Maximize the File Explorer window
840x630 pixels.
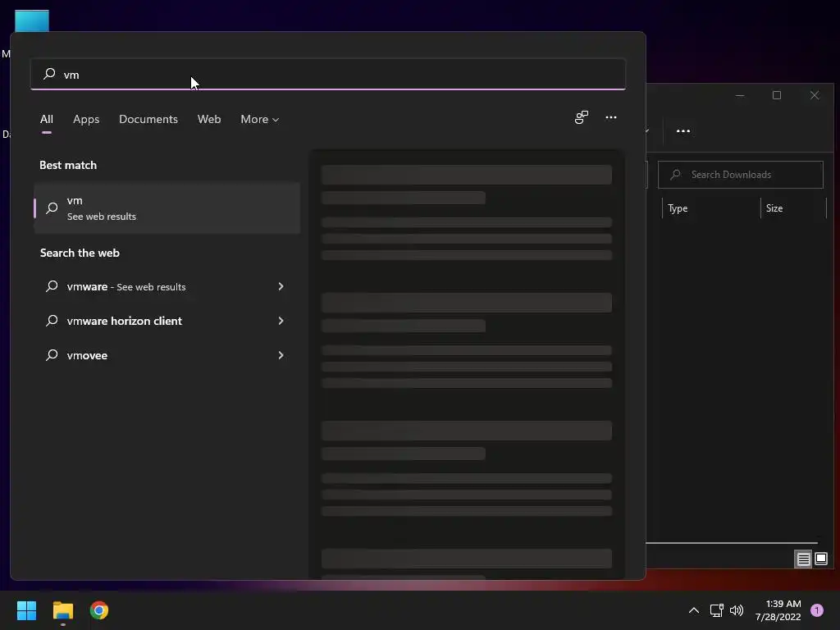[x=777, y=95]
